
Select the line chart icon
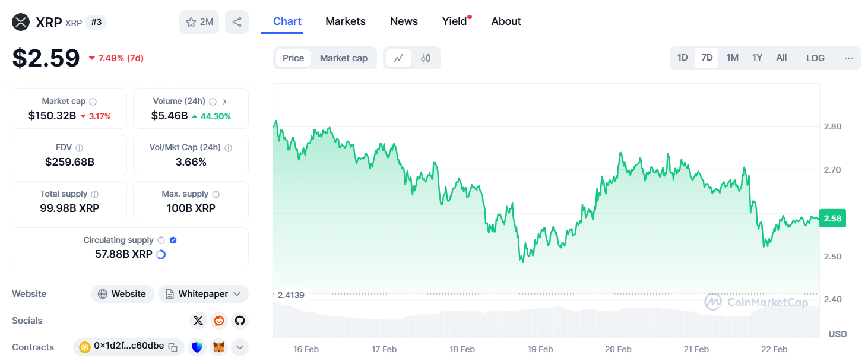(x=398, y=58)
